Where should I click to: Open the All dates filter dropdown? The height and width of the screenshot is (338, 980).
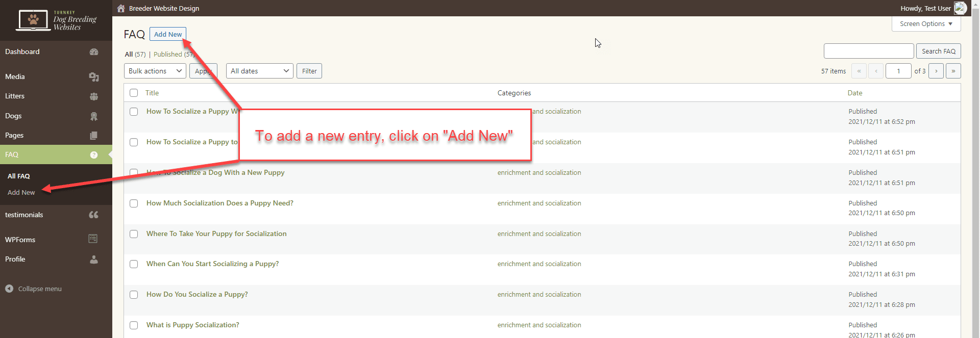point(260,71)
